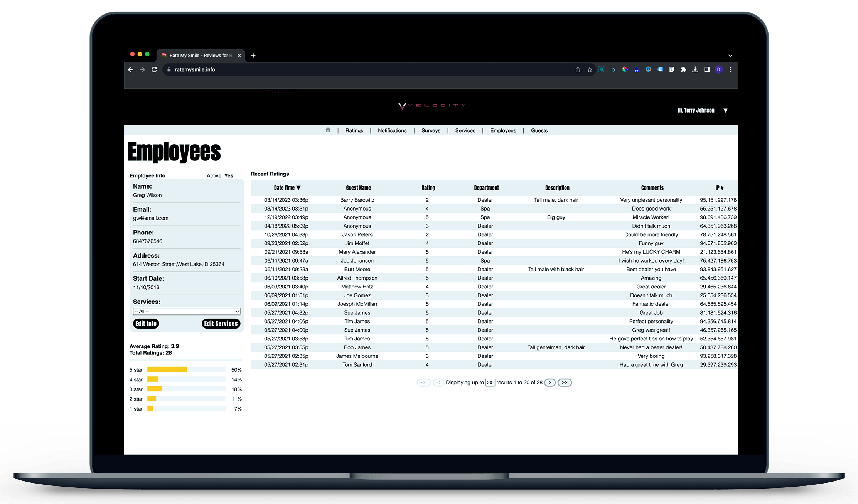The image size is (858, 504).
Task: Open a new browser tab with the plus
Action: tap(253, 56)
